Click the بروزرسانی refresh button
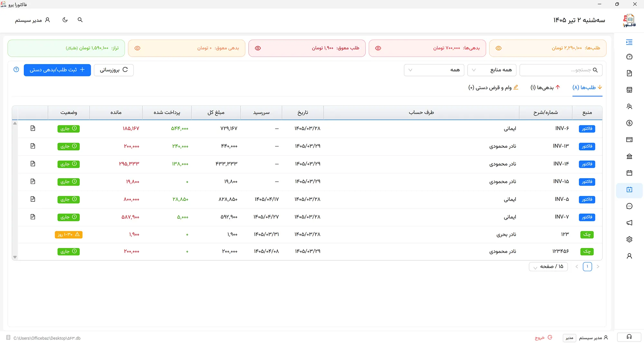The image size is (644, 343). pos(114,70)
